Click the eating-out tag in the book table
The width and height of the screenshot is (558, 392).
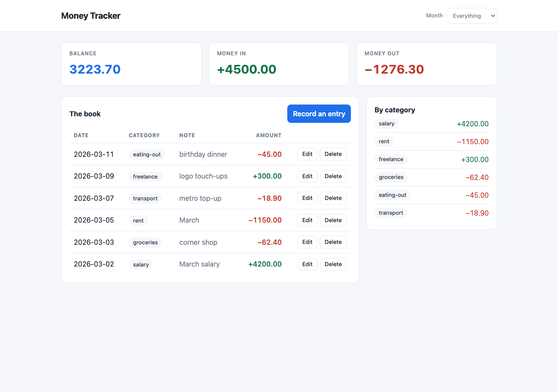click(147, 155)
